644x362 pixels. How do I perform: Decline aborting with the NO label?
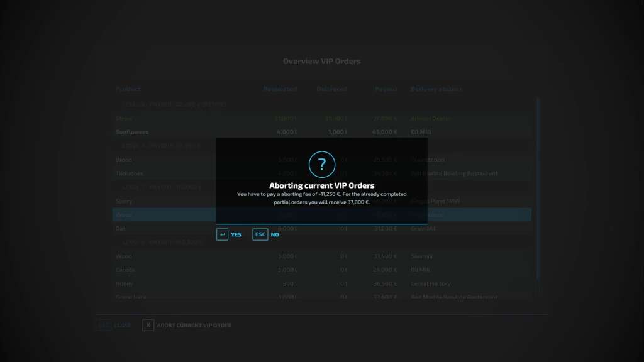(275, 235)
